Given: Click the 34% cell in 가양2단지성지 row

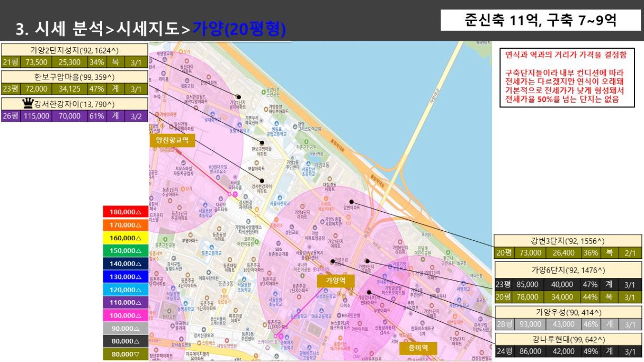Looking at the screenshot, I should pos(97,62).
